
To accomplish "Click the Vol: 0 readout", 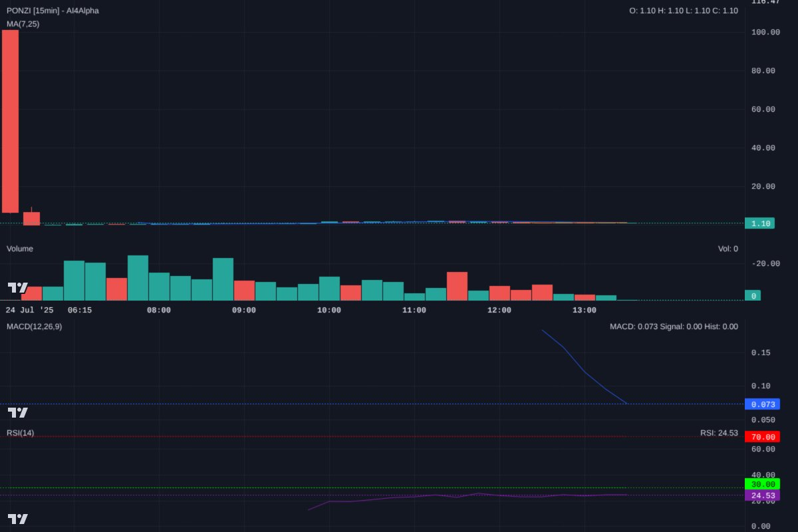I will click(x=728, y=248).
